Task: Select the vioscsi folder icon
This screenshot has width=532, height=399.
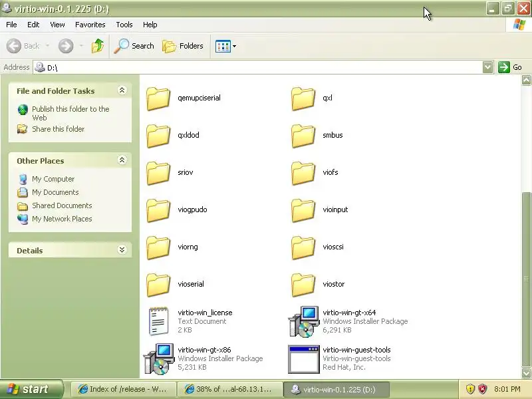Action: (303, 247)
